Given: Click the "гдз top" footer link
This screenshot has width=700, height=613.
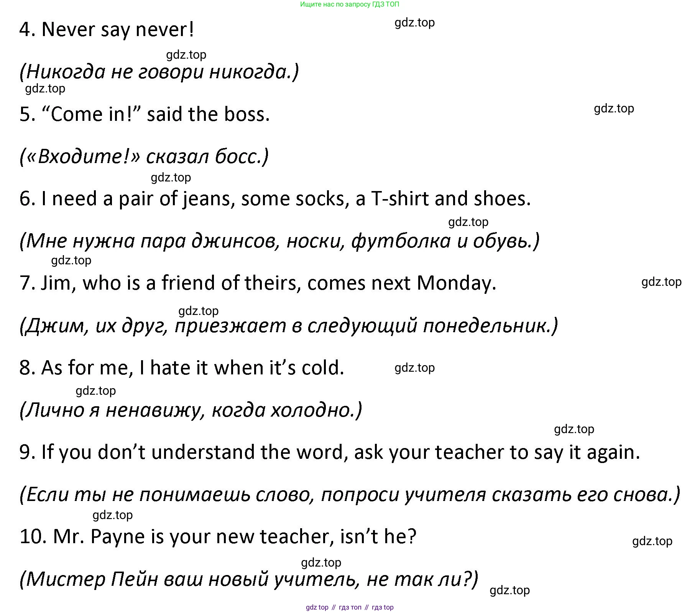Looking at the screenshot, I should coord(383,607).
